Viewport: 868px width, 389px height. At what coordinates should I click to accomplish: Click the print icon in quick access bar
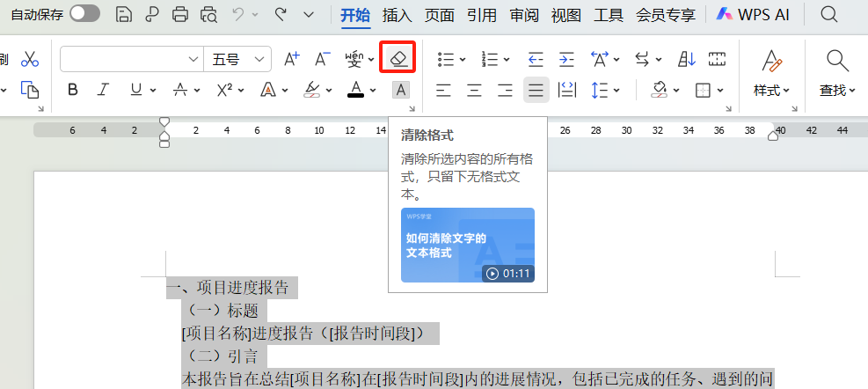point(180,14)
